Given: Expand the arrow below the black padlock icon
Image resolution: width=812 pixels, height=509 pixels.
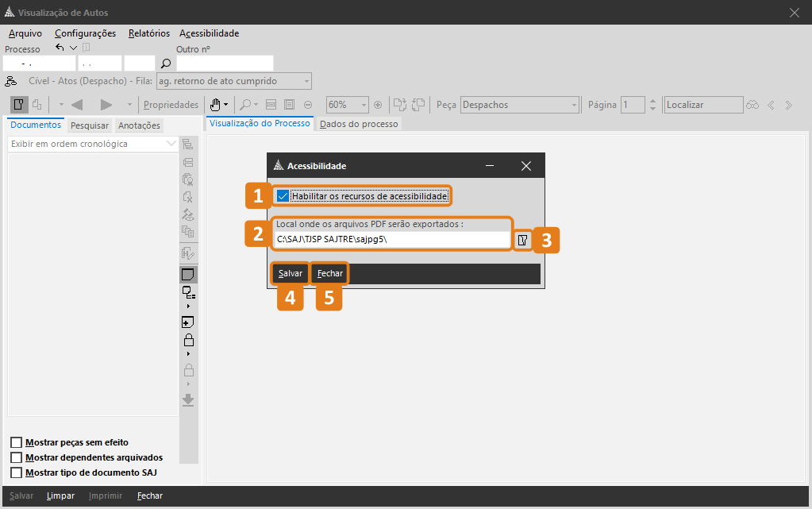Looking at the screenshot, I should (x=188, y=353).
